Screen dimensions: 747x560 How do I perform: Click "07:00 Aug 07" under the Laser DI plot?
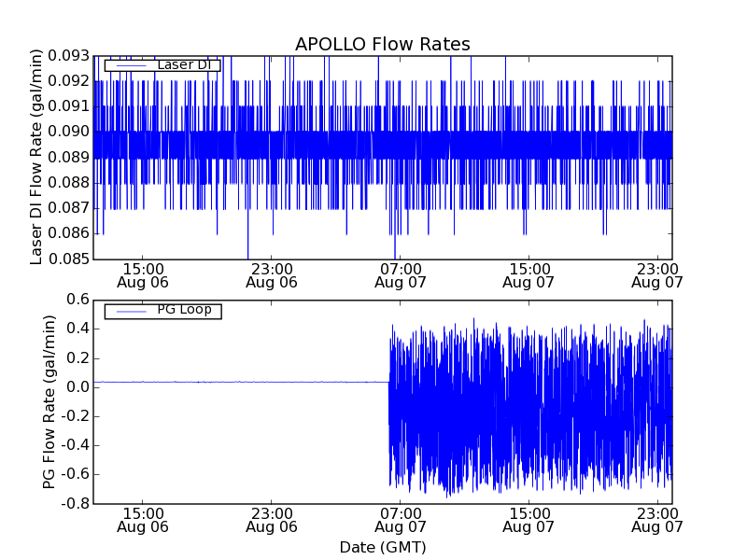click(401, 275)
